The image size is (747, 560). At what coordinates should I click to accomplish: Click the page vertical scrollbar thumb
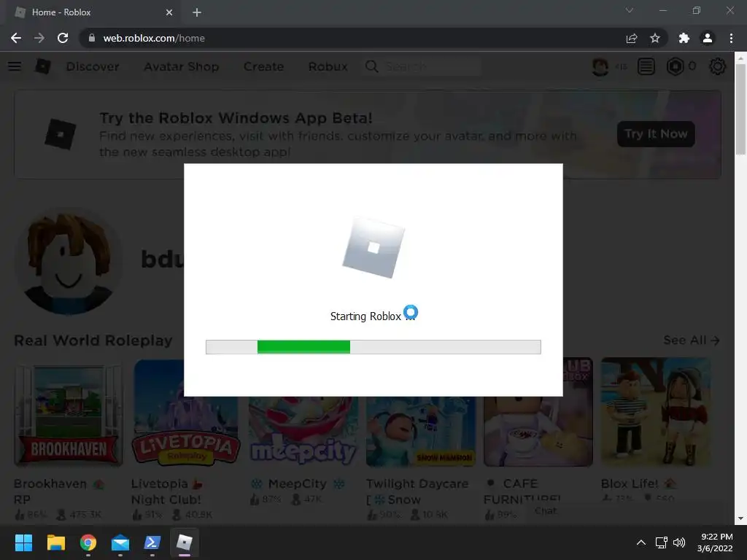[740, 109]
